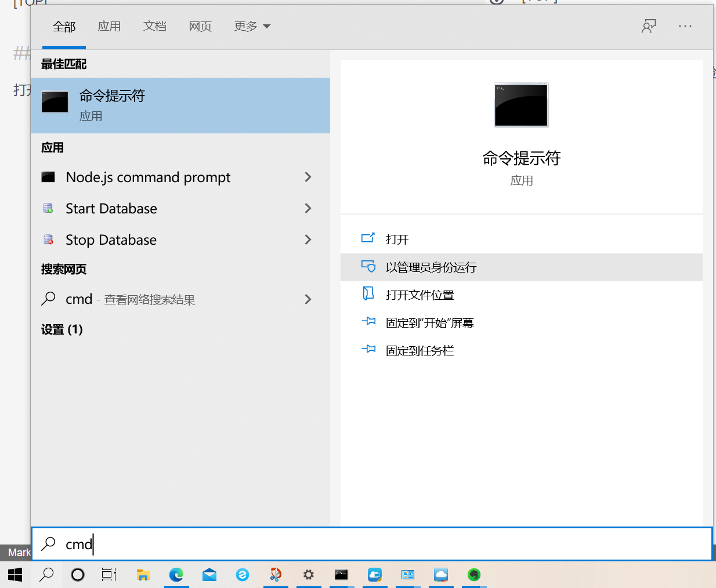The image size is (716, 588).
Task: Click the feedback person icon
Action: [649, 26]
